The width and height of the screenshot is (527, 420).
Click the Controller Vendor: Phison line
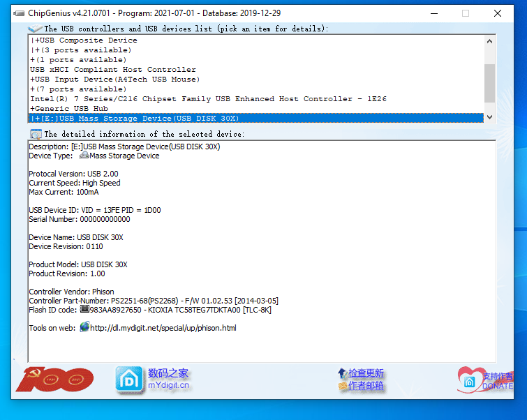pyautogui.click(x=72, y=292)
